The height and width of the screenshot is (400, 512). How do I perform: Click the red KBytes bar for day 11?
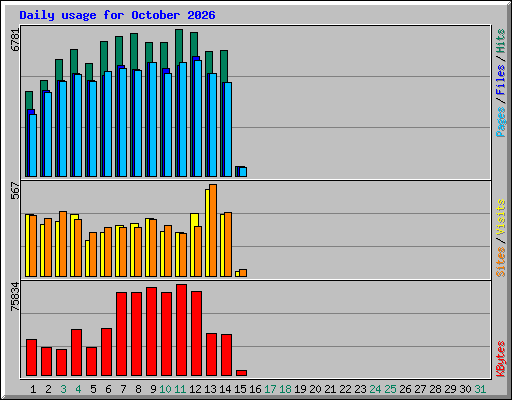tap(181, 330)
